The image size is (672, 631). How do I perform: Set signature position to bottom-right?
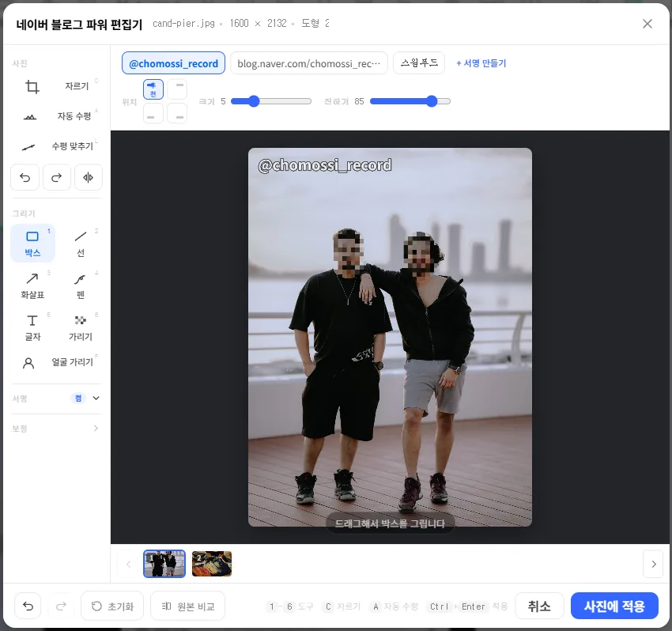click(177, 113)
